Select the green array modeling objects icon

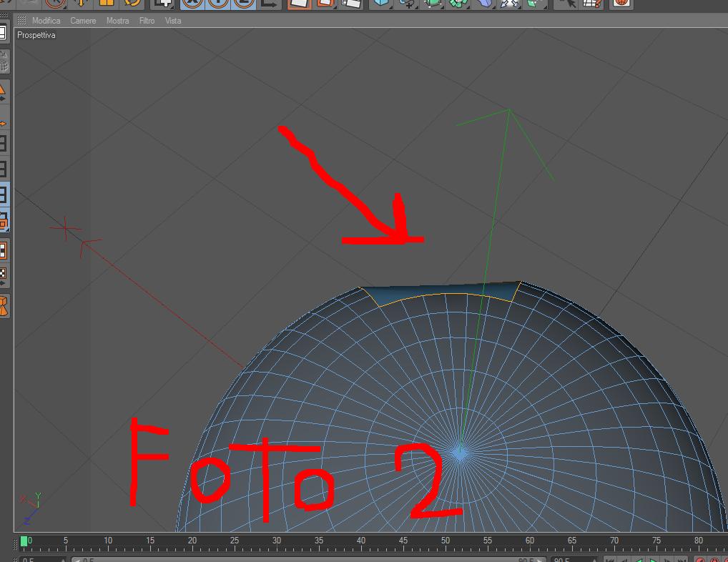458,4
